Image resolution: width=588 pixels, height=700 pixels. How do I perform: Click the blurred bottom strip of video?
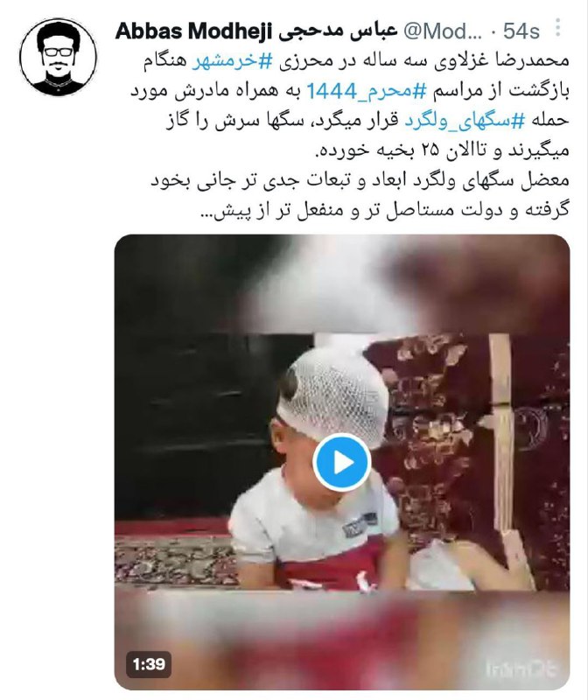[342, 640]
